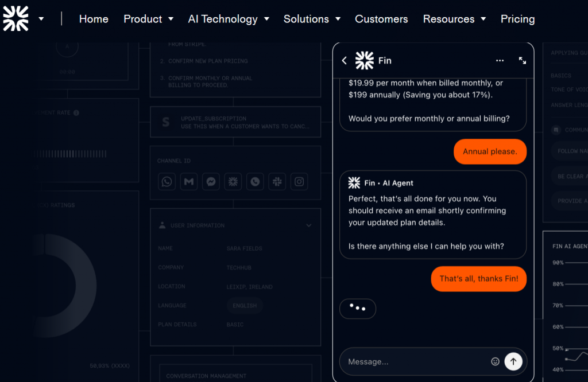Expand the Product dropdown arrow
Image resolution: width=588 pixels, height=382 pixels.
click(171, 19)
